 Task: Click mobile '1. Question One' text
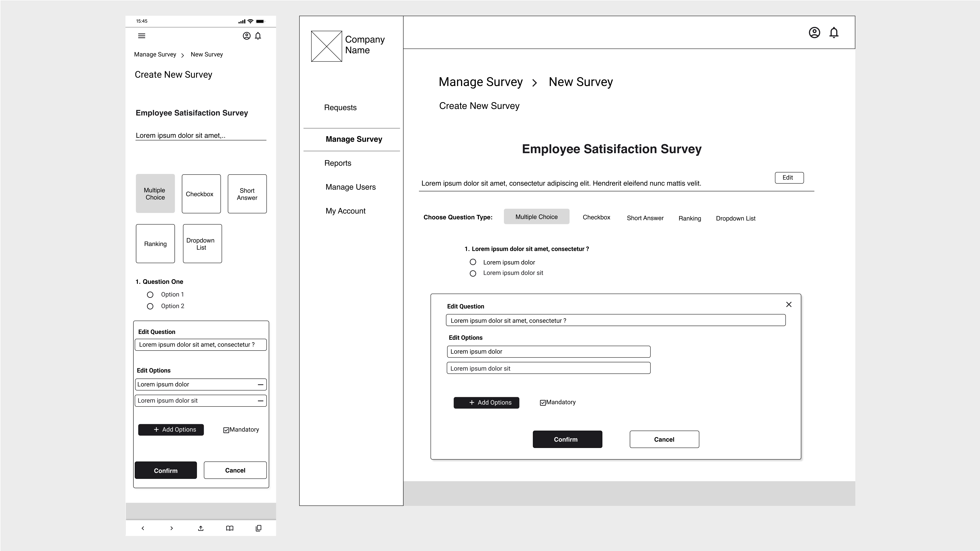(x=159, y=282)
